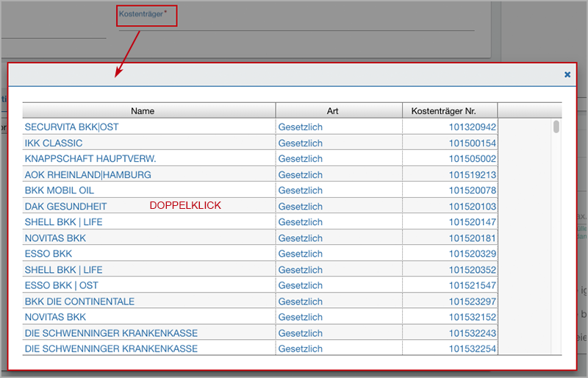Click Gesetzlich in SECURVITA BKK|OST row

[x=301, y=127]
